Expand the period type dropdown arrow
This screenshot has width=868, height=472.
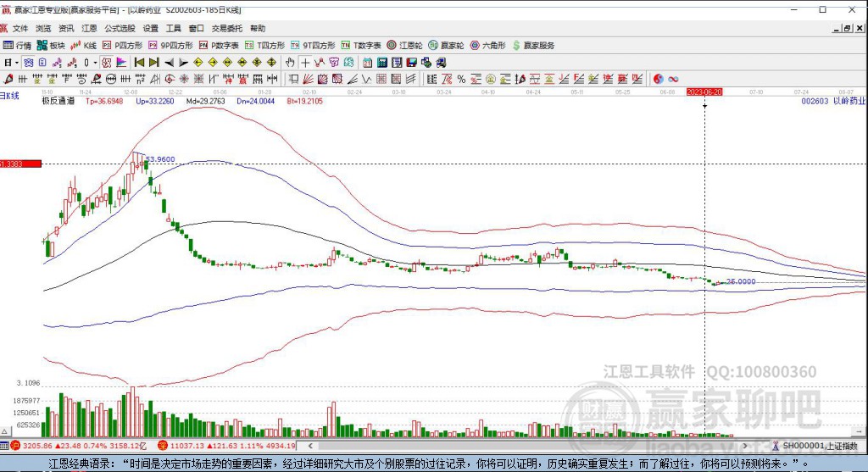click(17, 63)
